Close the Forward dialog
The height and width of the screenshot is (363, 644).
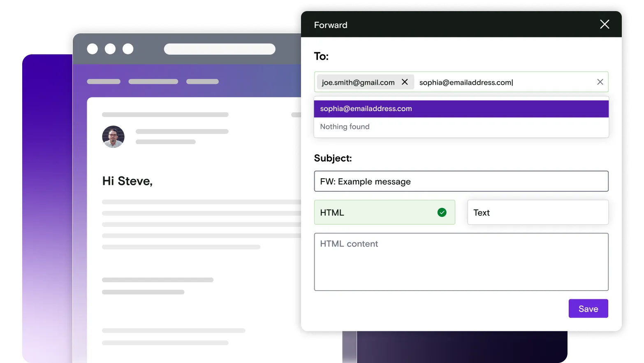604,25
